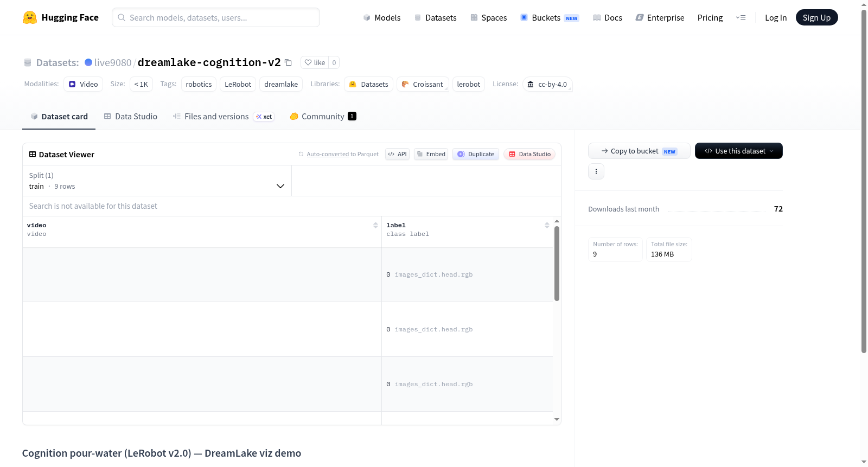Select the robotics tag
This screenshot has height=467, width=868.
199,84
